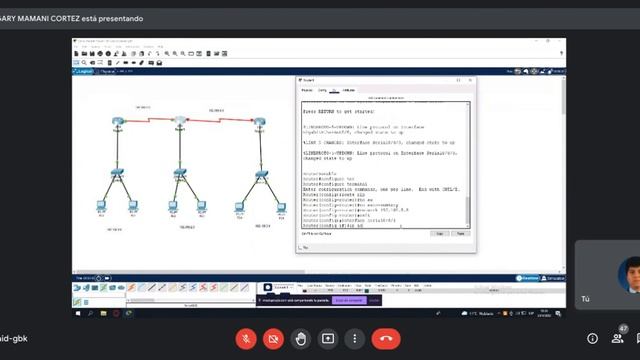Viewport: 640px width, 360px height.
Task: Turn the camera back on
Action: click(x=273, y=339)
